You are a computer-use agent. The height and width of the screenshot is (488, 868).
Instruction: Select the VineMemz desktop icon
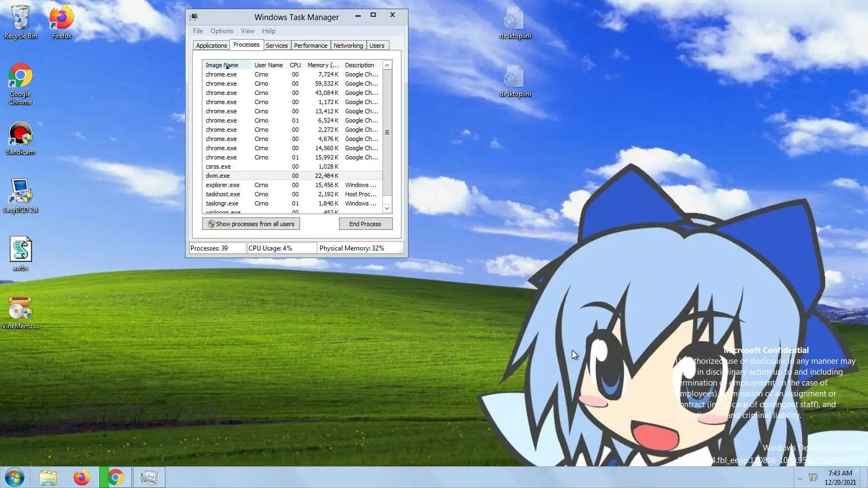coord(21,312)
